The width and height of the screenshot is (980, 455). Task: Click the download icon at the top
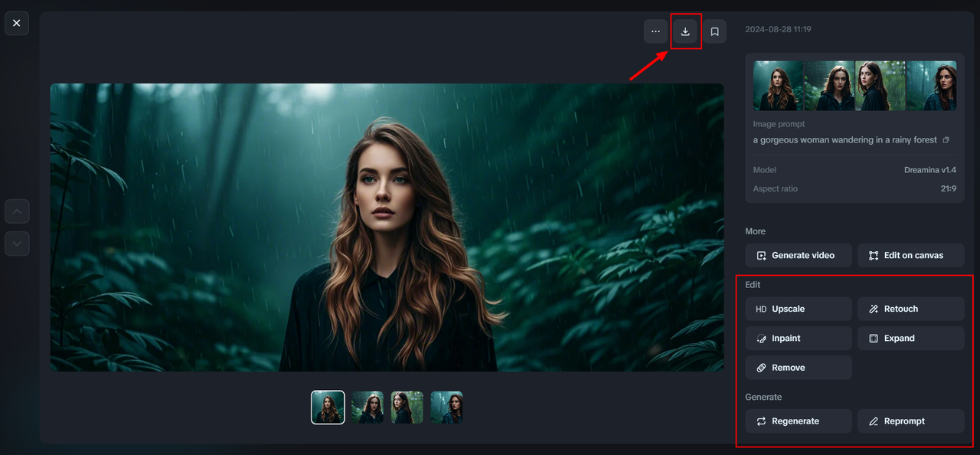[685, 31]
